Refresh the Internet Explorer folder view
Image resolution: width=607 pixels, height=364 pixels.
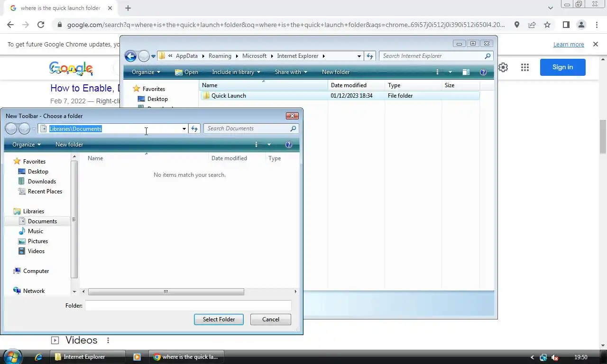(370, 56)
